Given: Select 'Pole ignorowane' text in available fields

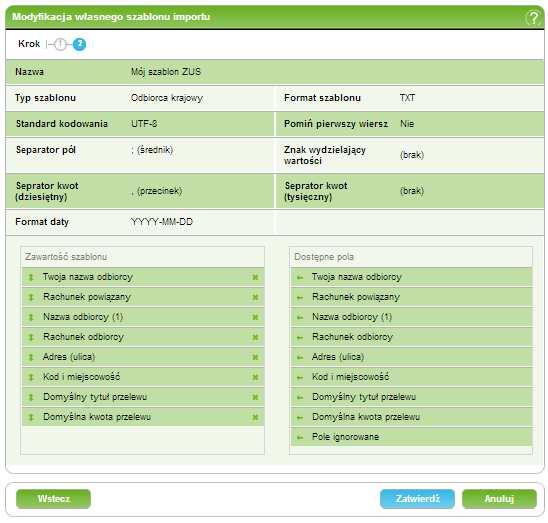Looking at the screenshot, I should [345, 437].
